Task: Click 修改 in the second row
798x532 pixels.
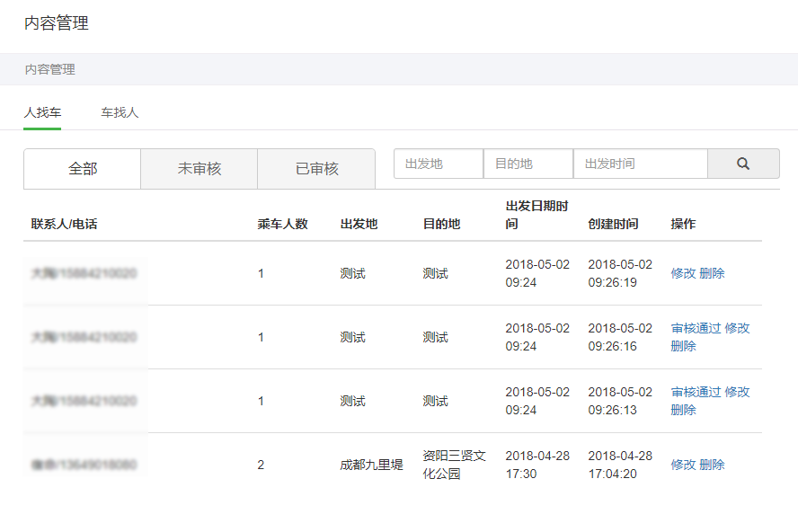Action: point(737,328)
